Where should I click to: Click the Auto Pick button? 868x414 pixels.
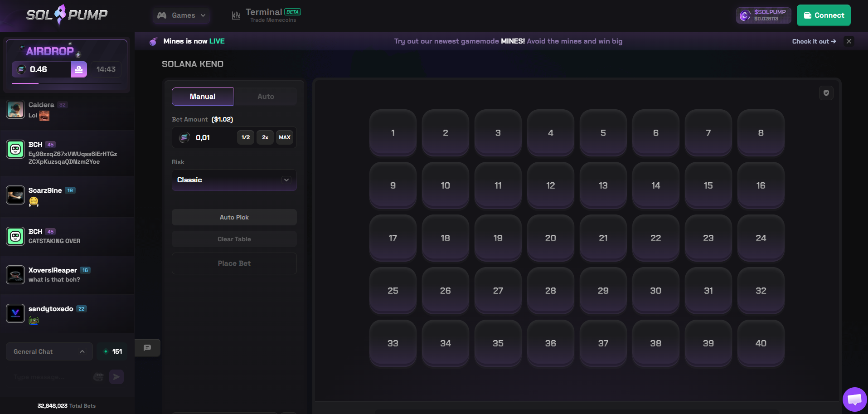click(234, 217)
